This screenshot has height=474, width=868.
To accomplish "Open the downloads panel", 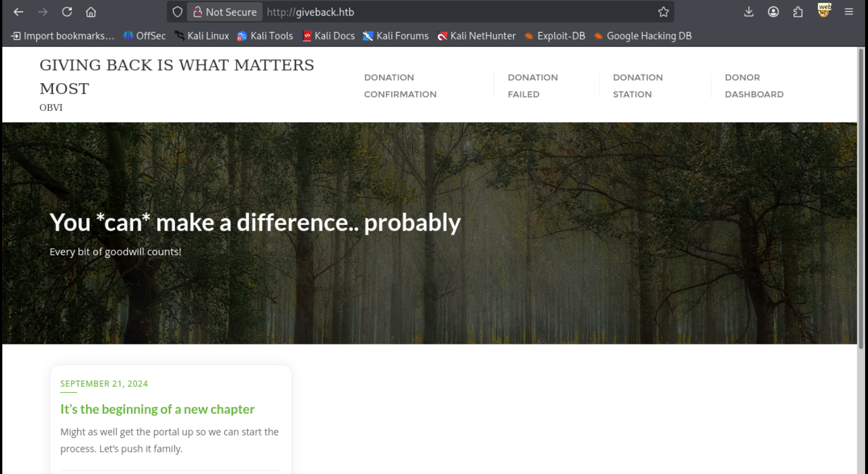I will tap(748, 12).
